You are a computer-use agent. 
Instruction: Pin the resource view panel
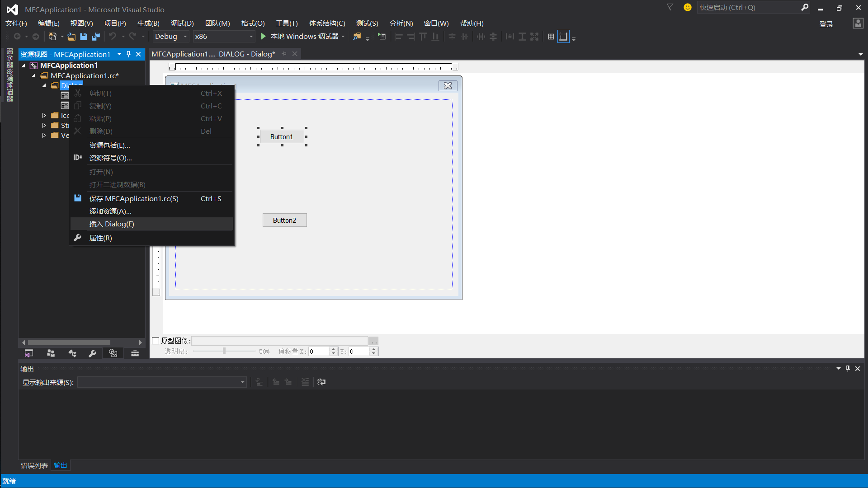pyautogui.click(x=129, y=54)
